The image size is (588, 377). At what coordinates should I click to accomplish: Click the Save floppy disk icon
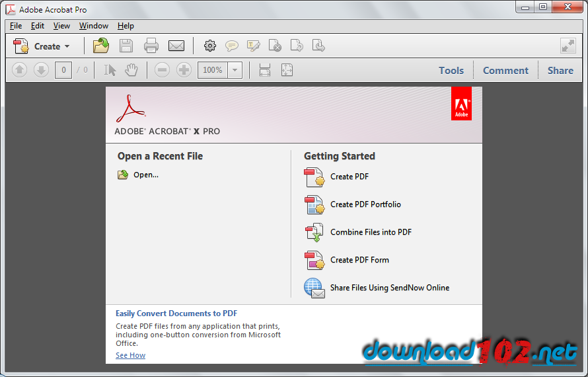pyautogui.click(x=126, y=46)
